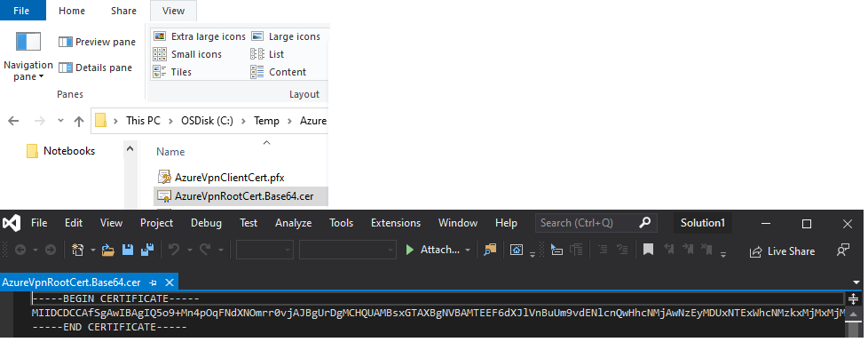The width and height of the screenshot is (868, 342).
Task: Choose Tiles layout
Action: click(x=172, y=72)
